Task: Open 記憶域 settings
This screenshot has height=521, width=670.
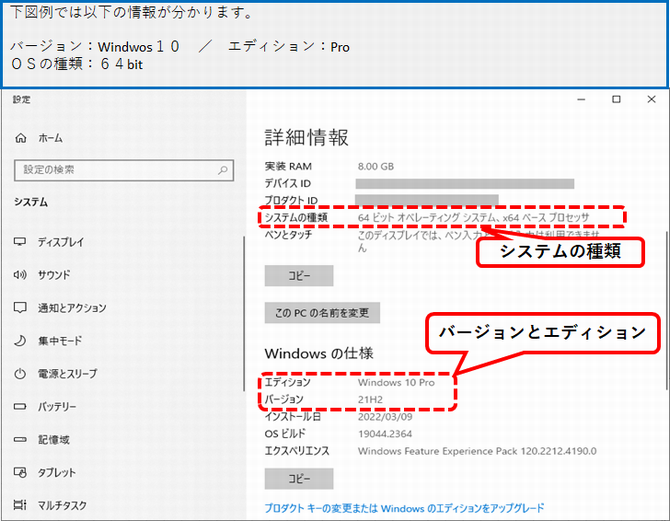Action: click(53, 439)
